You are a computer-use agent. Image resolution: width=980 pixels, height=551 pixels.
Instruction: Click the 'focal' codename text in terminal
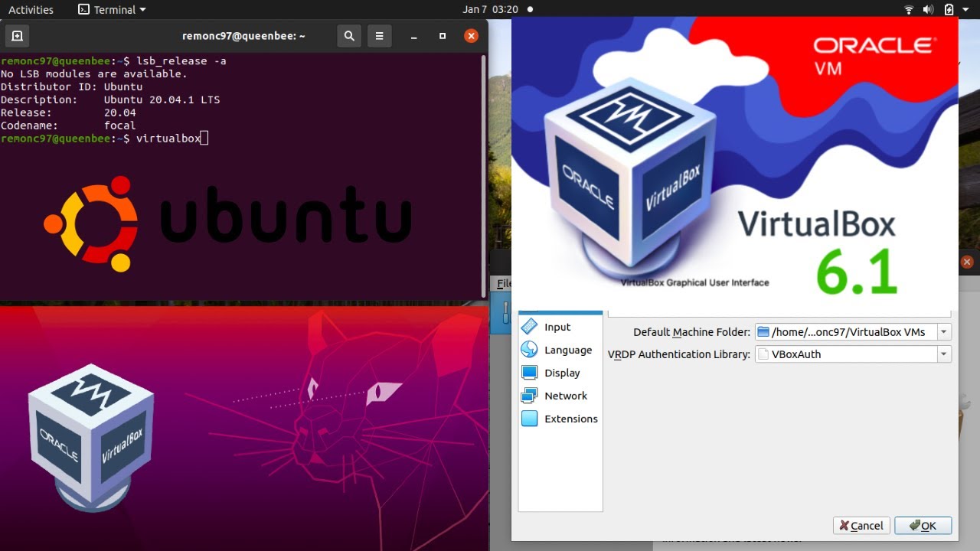(120, 126)
